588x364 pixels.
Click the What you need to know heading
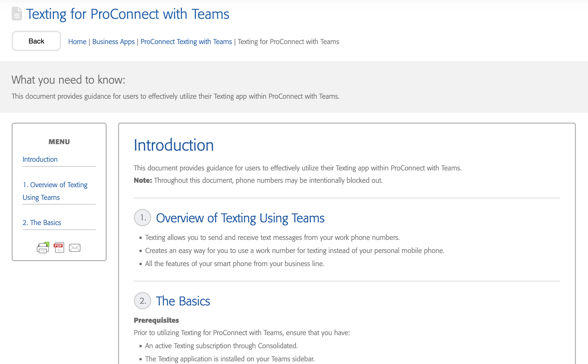click(68, 80)
